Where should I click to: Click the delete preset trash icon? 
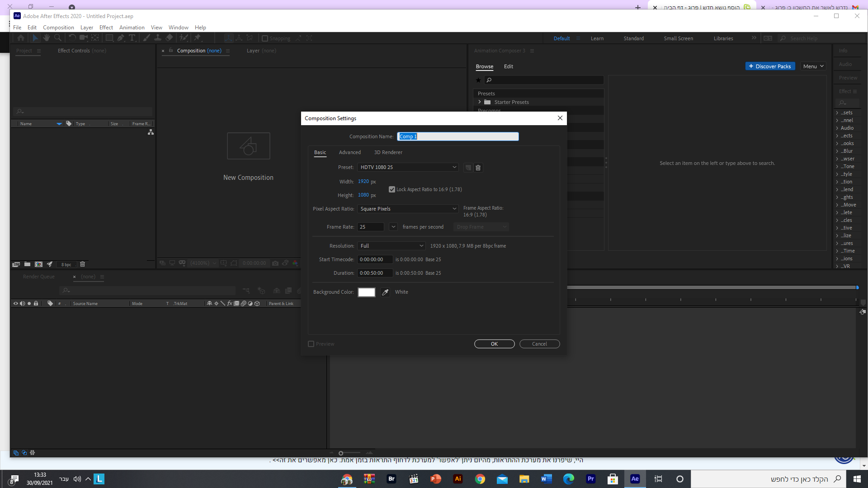coord(478,168)
